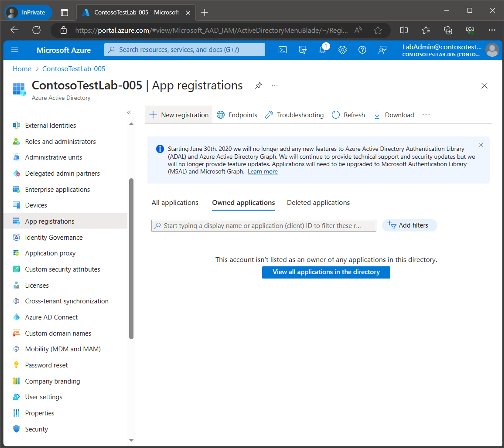This screenshot has height=448, width=504.
Task: Click the LabAdmin account avatar
Action: pos(492,50)
